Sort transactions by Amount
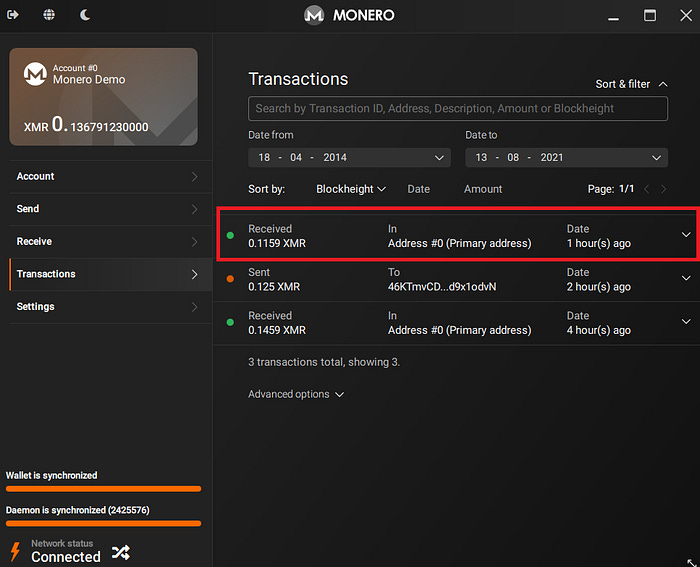Image resolution: width=700 pixels, height=567 pixels. click(x=483, y=189)
